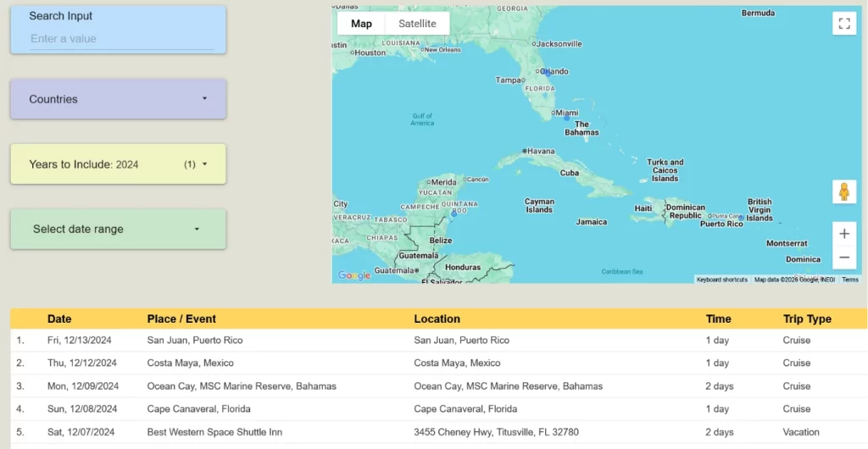Screen dimensions: 868x449
Task: Click the Search Input text field
Action: pos(121,39)
